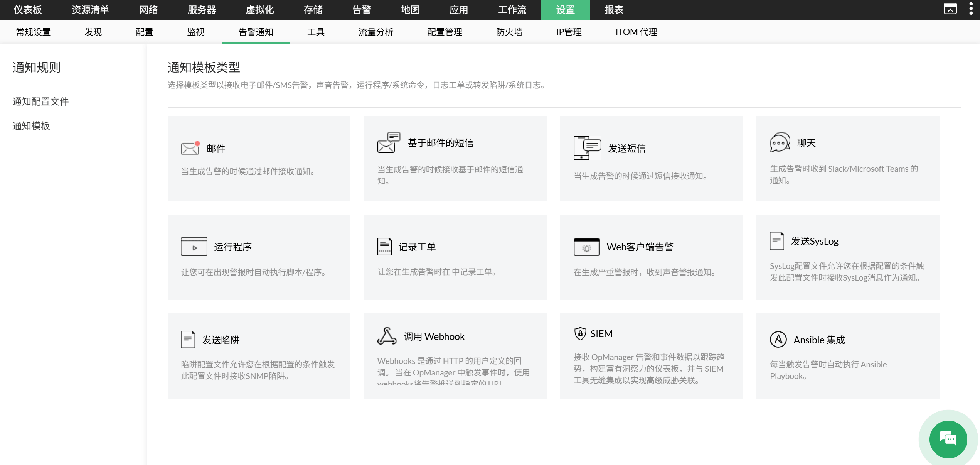Click the email-based SMS icon
Screen dimensions: 980x465
coord(389,142)
